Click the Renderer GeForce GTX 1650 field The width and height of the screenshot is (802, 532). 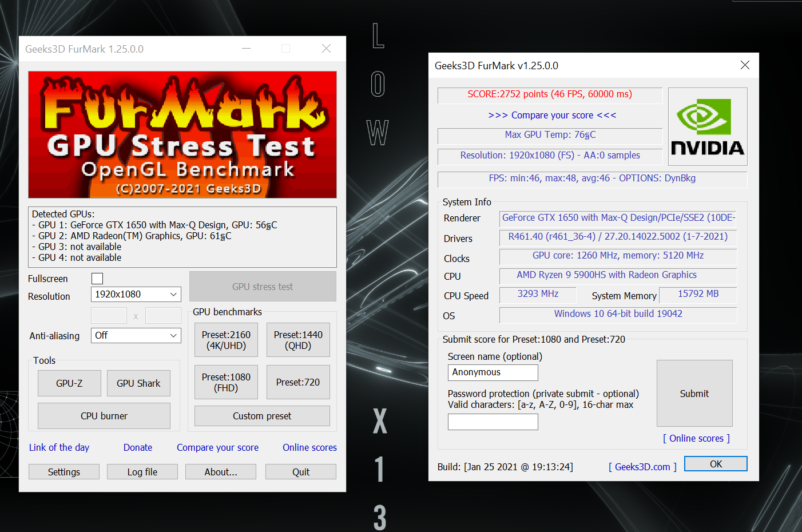click(618, 219)
